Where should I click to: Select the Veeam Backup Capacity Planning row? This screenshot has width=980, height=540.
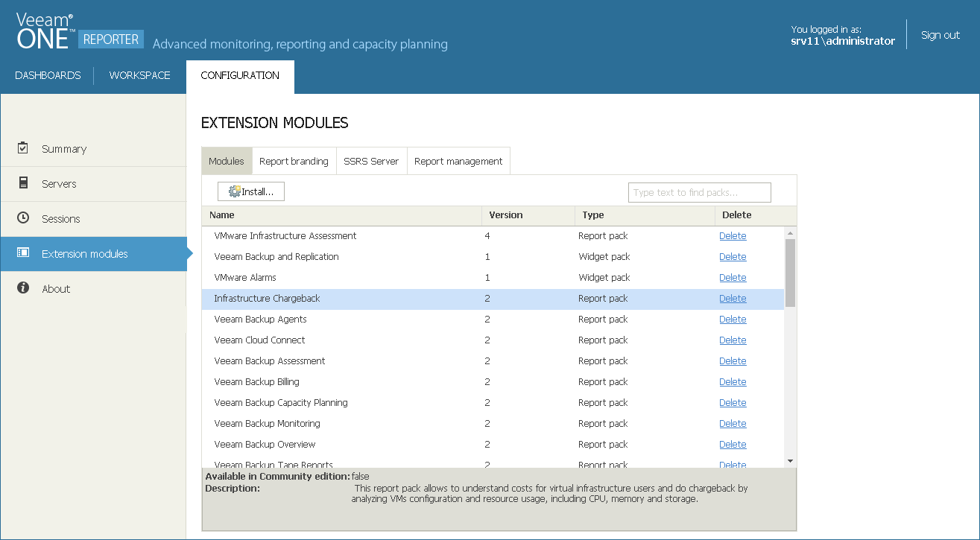click(x=493, y=403)
